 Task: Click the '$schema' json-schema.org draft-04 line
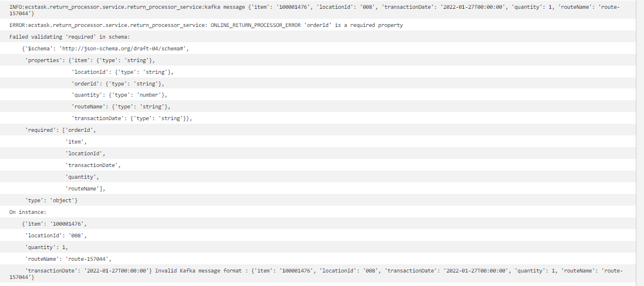coord(318,48)
